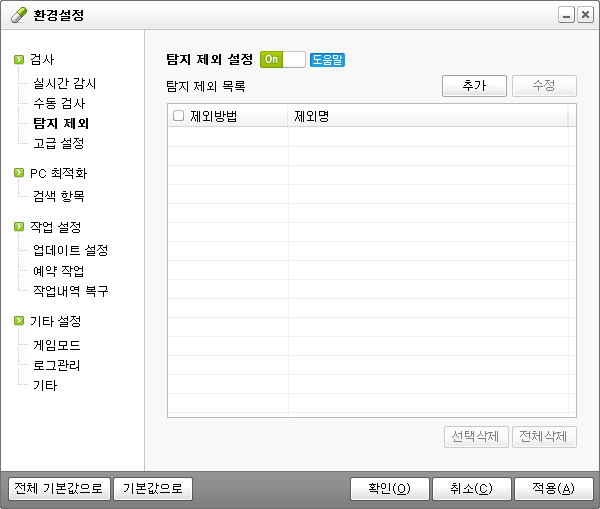Sort list by the 제외명 column header

pos(427,116)
